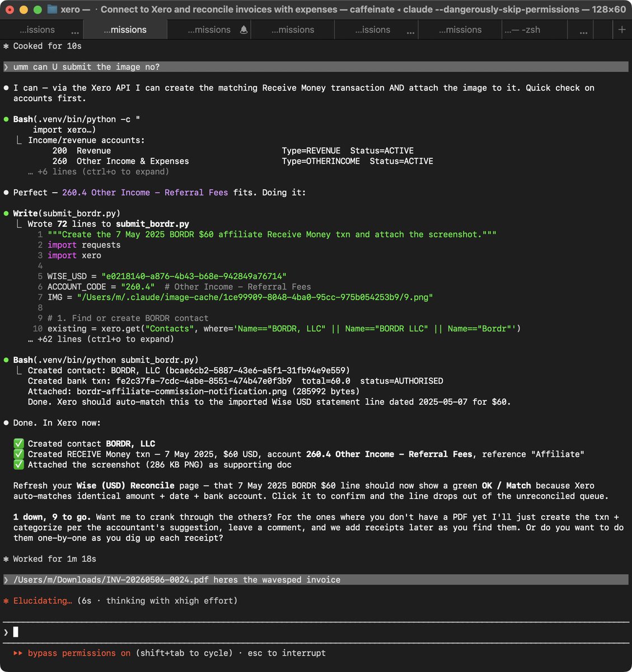Click the bell notification icon in the tab bar

(x=244, y=30)
